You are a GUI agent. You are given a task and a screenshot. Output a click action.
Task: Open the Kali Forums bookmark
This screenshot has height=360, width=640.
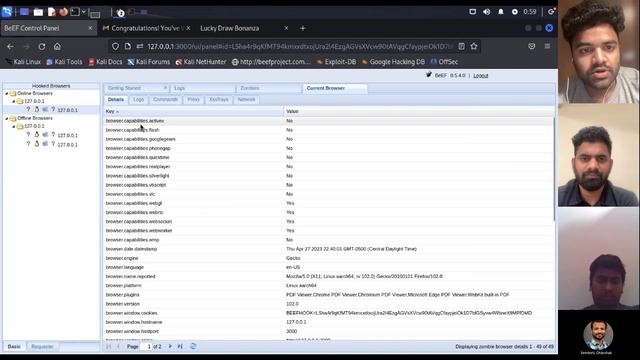click(x=149, y=62)
